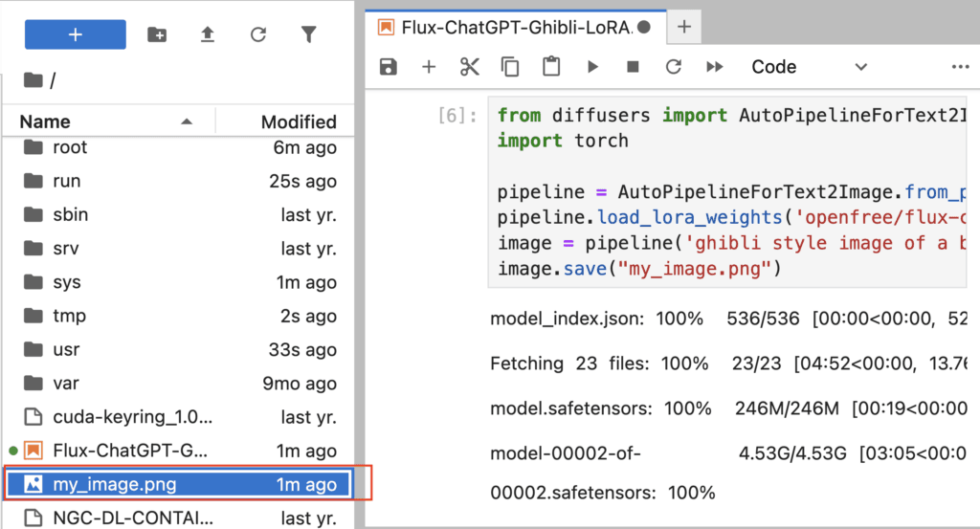980x529 pixels.
Task: Select the root folder
Action: tap(179, 147)
